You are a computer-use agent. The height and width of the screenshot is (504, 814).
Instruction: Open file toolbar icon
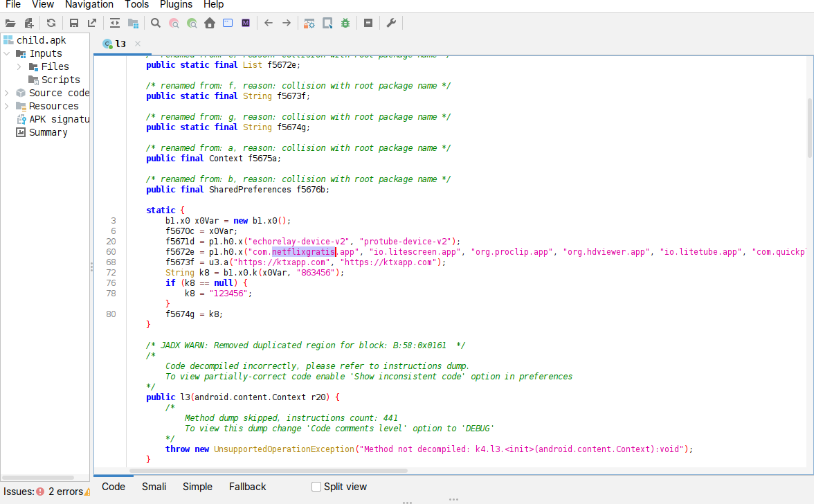pyautogui.click(x=10, y=23)
